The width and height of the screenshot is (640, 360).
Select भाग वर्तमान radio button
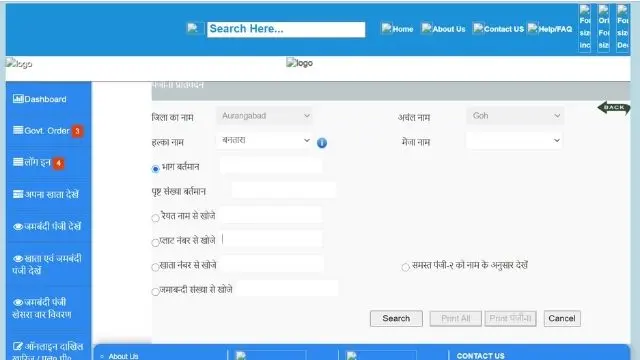tap(155, 169)
